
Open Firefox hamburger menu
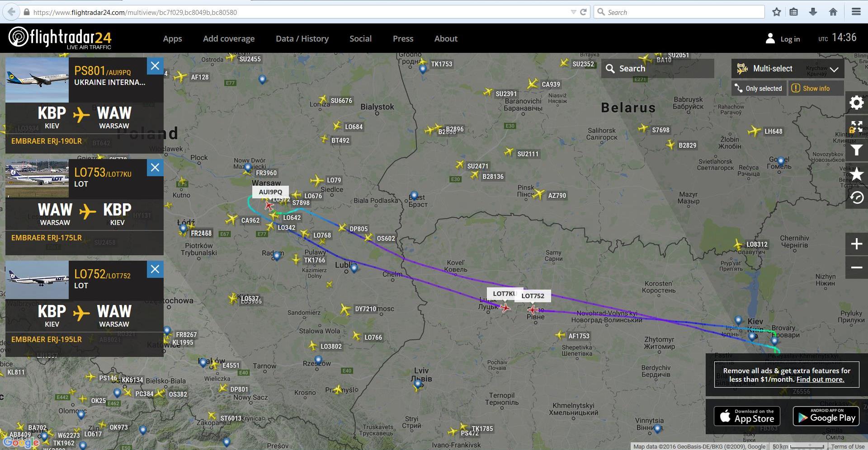pyautogui.click(x=856, y=12)
